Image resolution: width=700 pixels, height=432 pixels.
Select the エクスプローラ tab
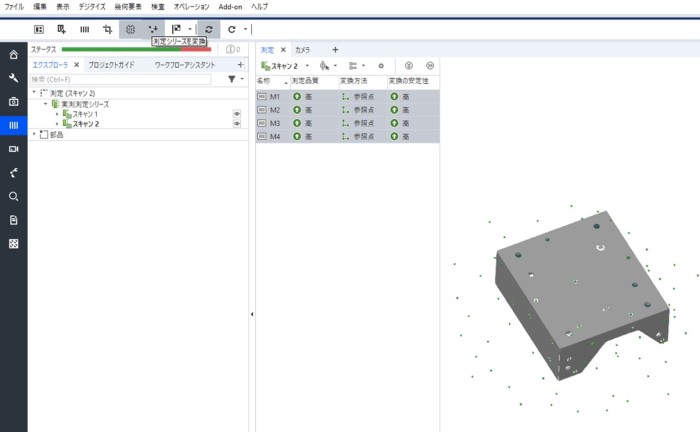pyautogui.click(x=50, y=65)
